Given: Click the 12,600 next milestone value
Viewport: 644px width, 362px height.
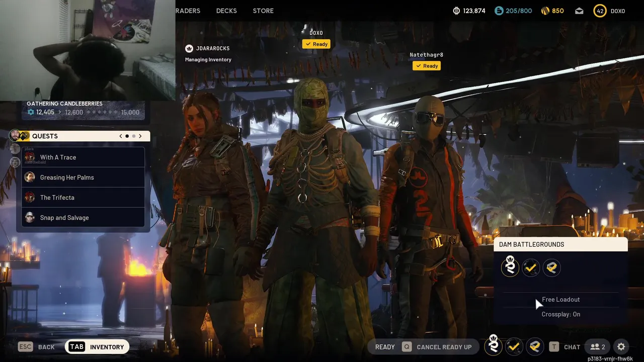Looking at the screenshot, I should tap(74, 112).
